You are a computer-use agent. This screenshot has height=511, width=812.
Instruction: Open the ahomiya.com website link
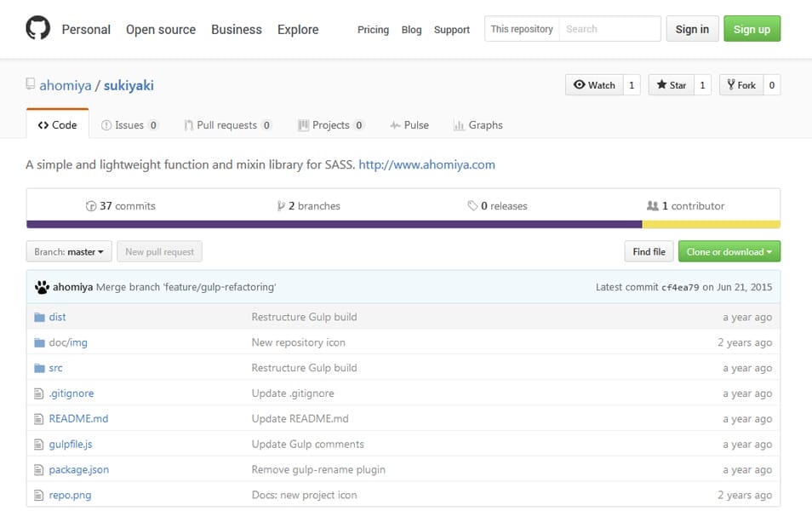(426, 165)
